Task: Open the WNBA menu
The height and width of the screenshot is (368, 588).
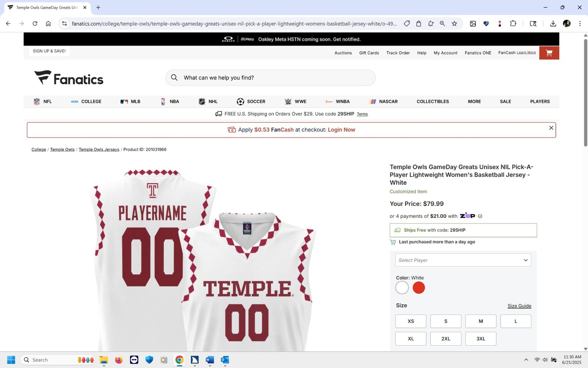Action: point(337,102)
